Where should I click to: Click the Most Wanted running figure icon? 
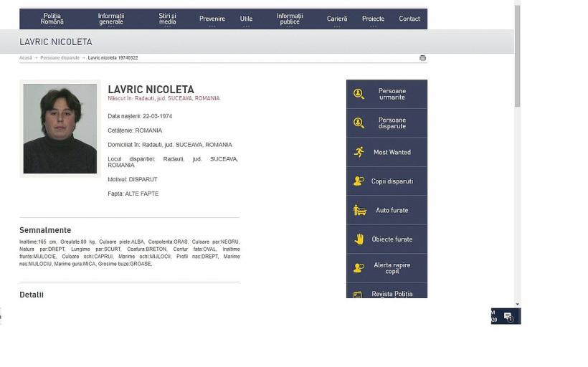[359, 152]
